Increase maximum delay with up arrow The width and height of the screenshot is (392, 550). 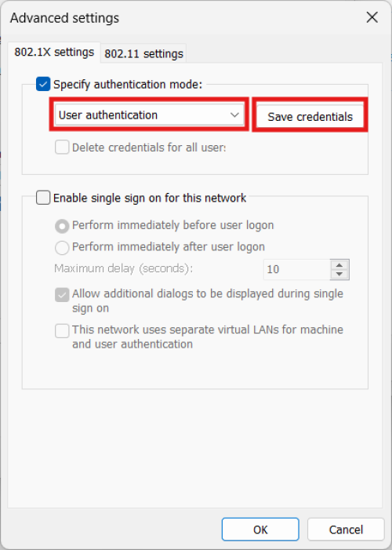click(339, 265)
